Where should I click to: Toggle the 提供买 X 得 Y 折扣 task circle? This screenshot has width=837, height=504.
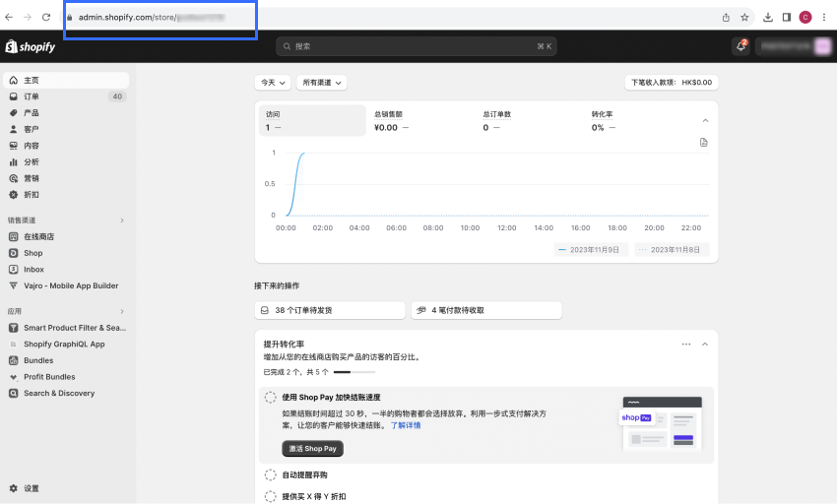271,496
